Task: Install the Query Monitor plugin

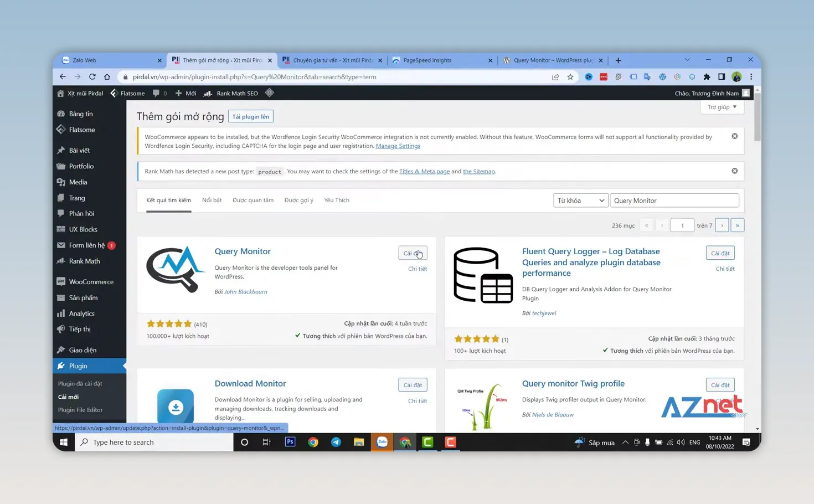Action: point(413,253)
